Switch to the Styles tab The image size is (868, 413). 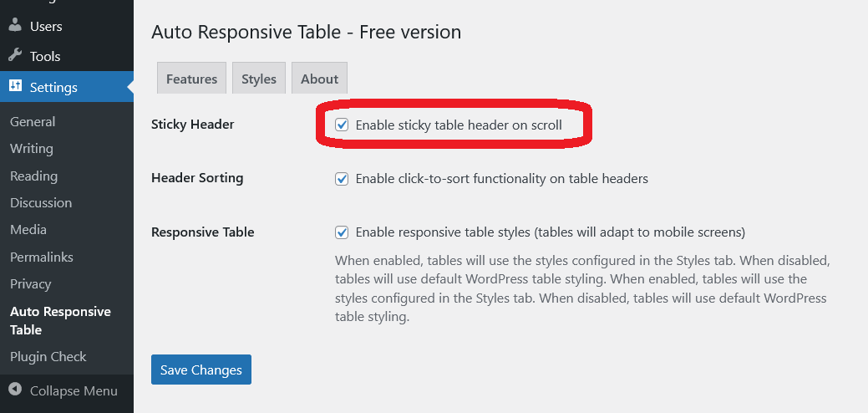click(x=259, y=79)
